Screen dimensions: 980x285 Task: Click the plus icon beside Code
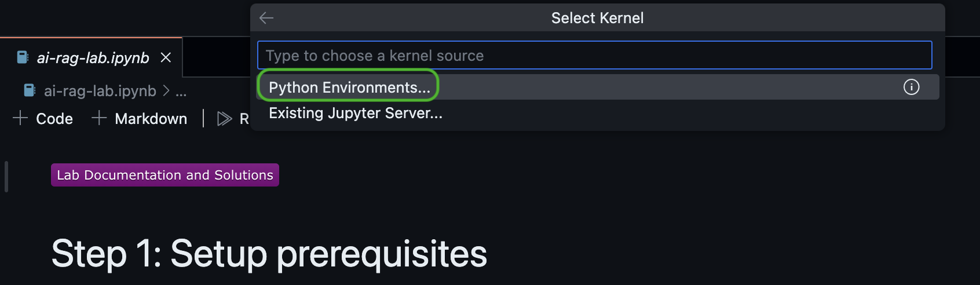click(20, 118)
